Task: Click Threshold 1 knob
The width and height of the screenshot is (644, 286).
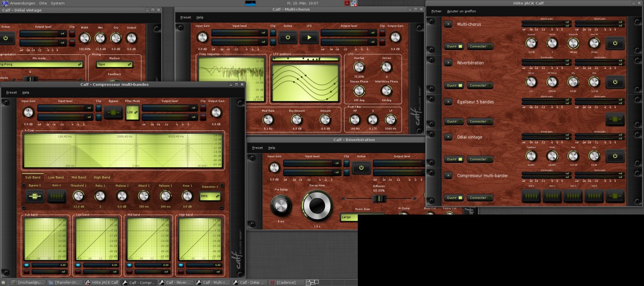Action: pos(78,195)
